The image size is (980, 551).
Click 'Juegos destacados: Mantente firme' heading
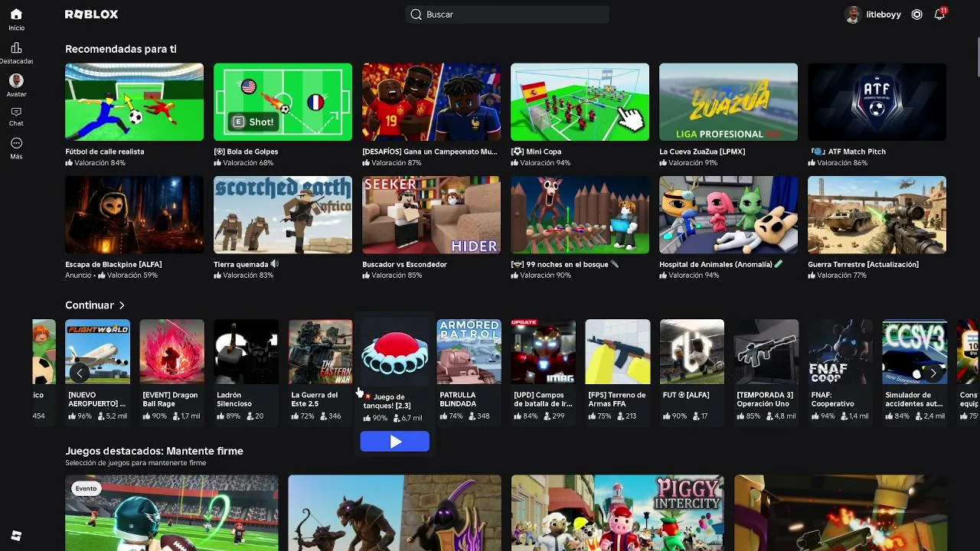click(154, 451)
